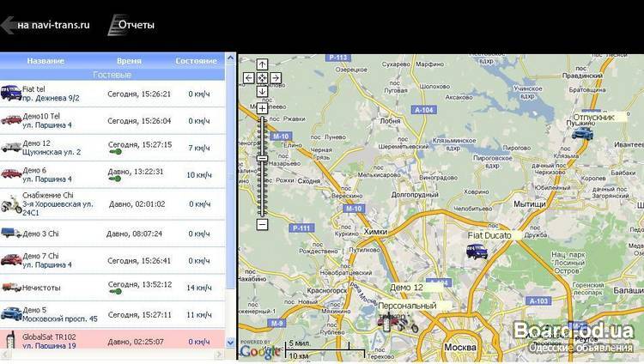Click the Fiat Ducato van marker on map
Image resolution: width=644 pixels, height=364 pixels.
(x=477, y=251)
